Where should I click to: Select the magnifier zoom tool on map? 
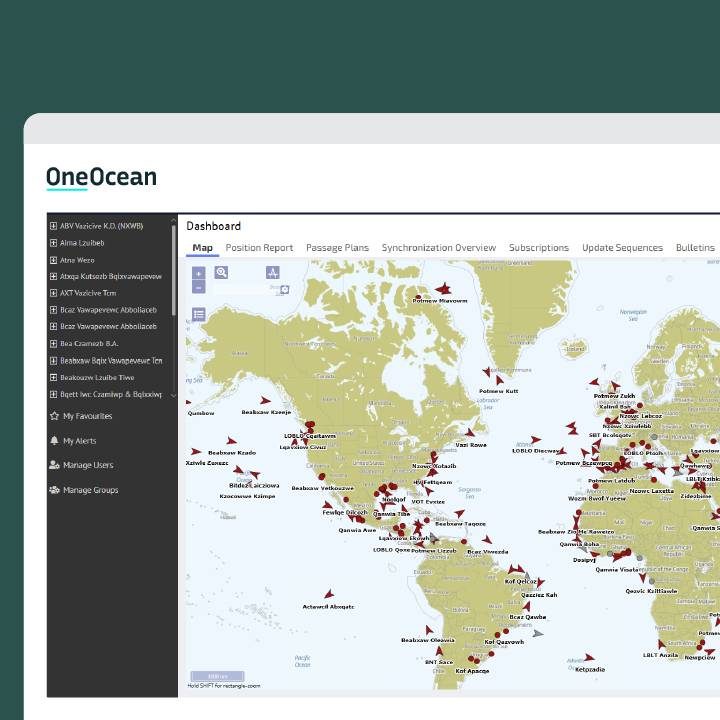coord(222,272)
